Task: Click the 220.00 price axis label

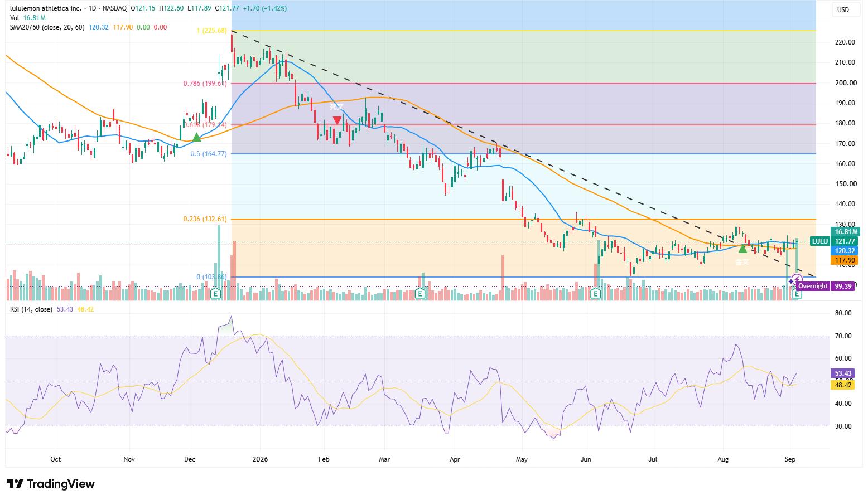Action: tap(845, 42)
